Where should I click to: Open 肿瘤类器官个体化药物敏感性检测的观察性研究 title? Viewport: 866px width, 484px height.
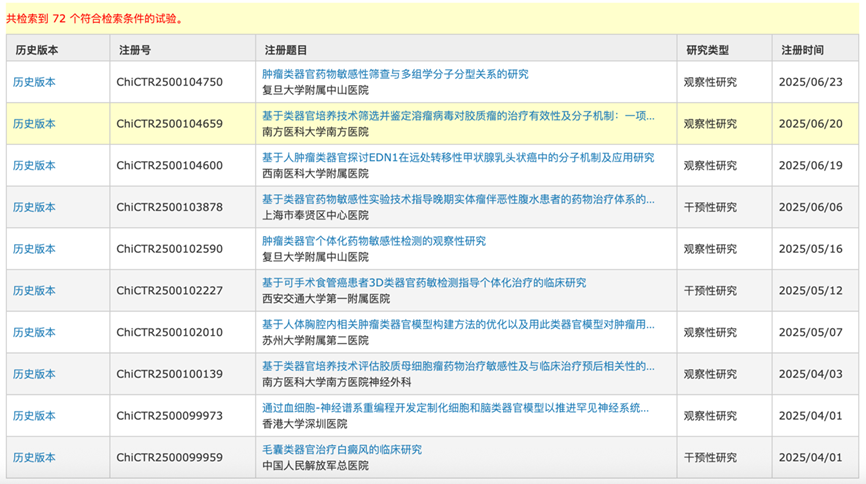click(373, 241)
